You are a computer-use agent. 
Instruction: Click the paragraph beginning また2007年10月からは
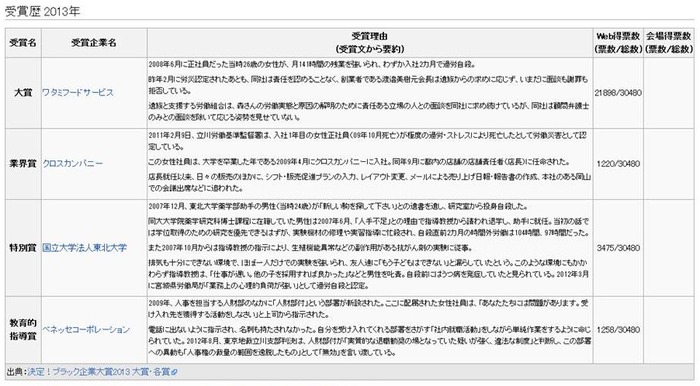pyautogui.click(x=310, y=248)
